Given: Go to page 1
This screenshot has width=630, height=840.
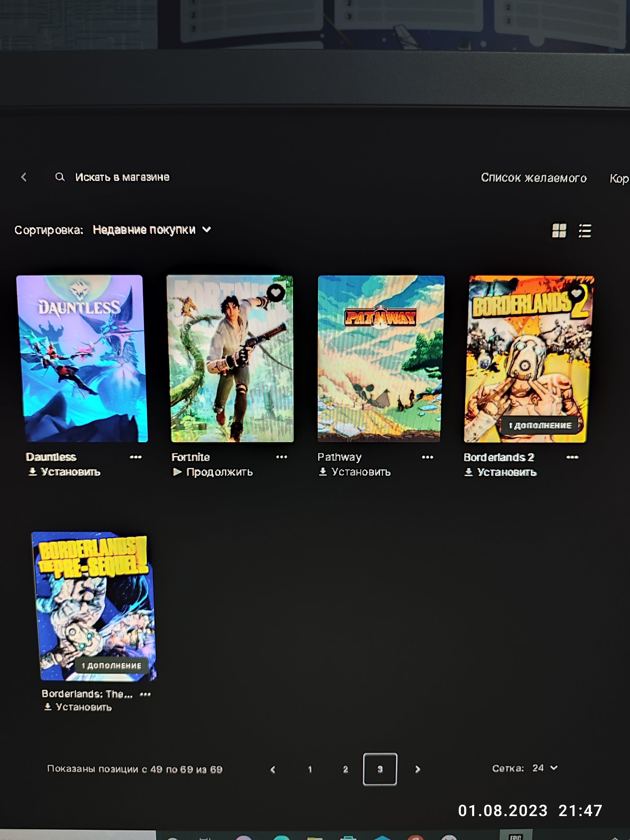Looking at the screenshot, I should click(x=310, y=769).
